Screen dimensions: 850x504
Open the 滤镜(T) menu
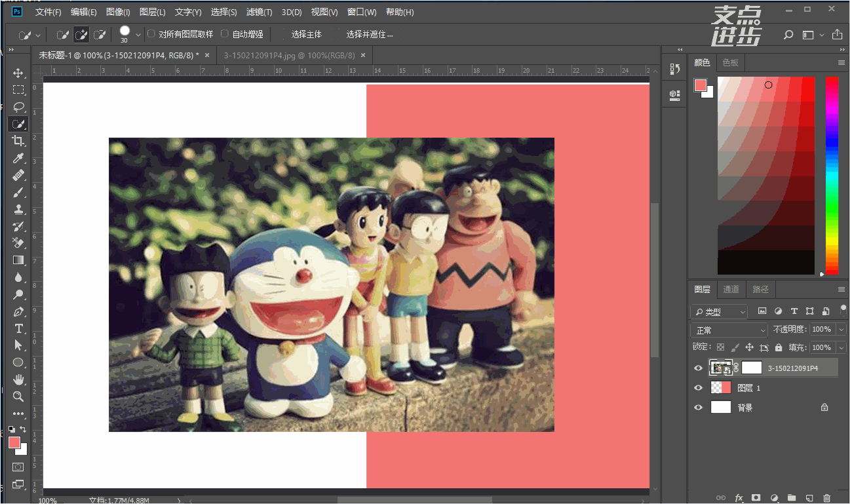[260, 12]
